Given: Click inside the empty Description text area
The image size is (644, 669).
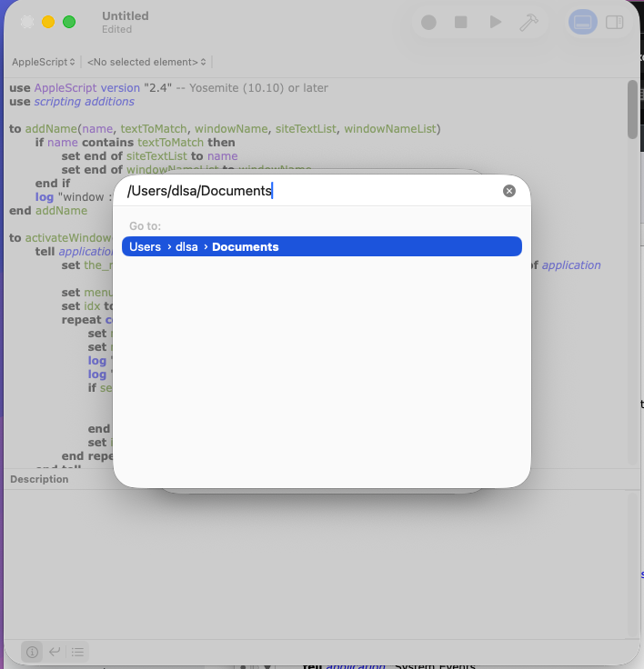Looking at the screenshot, I should [309, 564].
